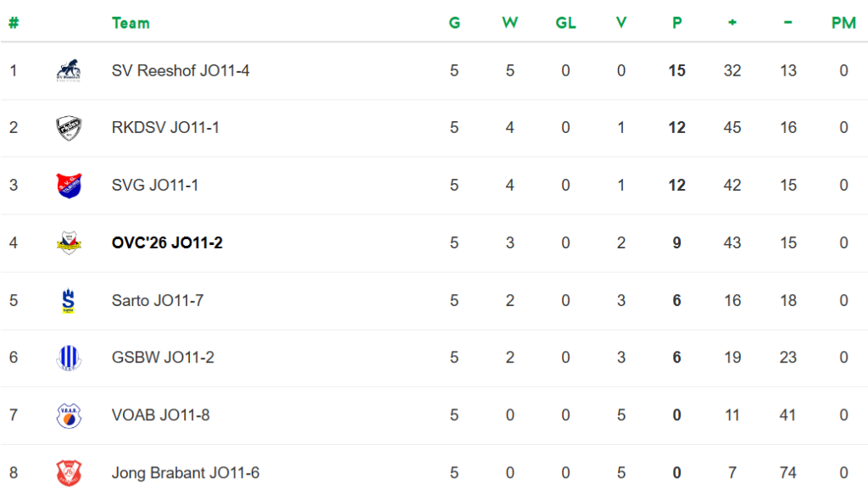Select the Sarto JO11-7 team name
Image resolution: width=868 pixels, height=500 pixels.
(158, 301)
